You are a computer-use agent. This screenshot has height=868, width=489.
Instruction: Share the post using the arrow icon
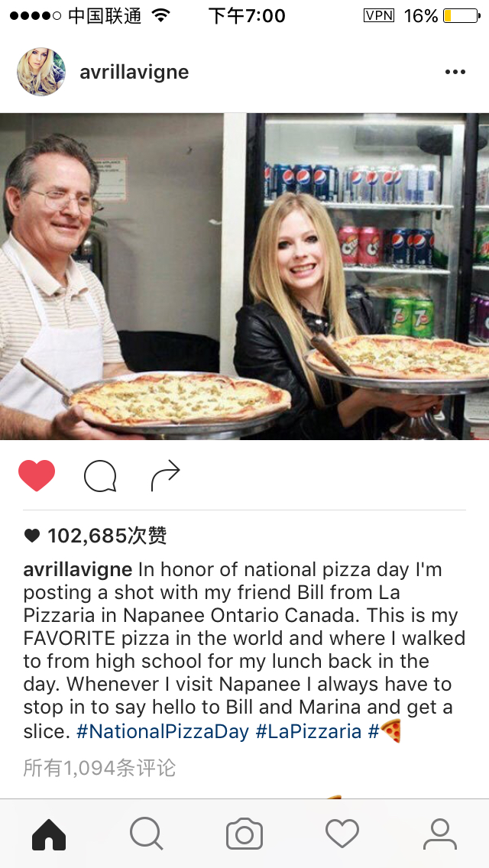pos(166,475)
